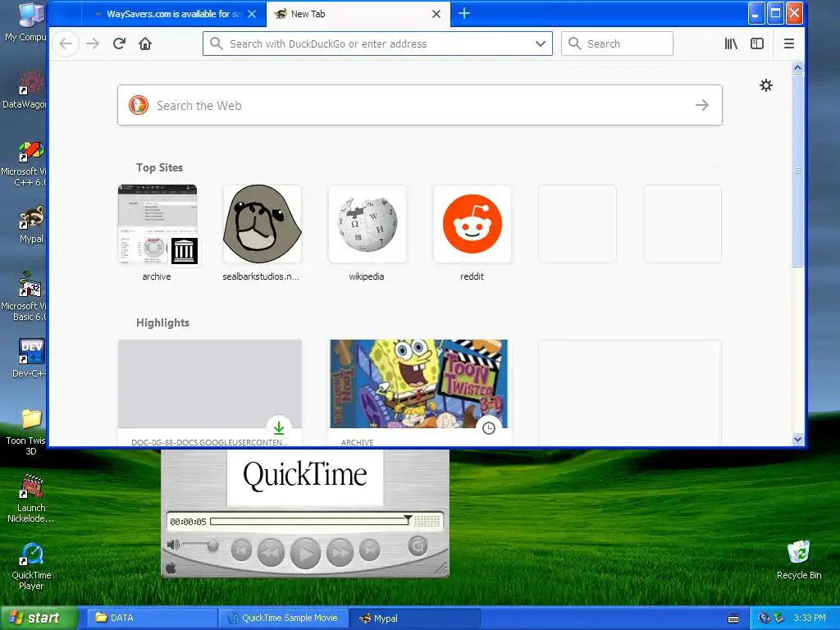
Task: Click the QuickTime volume slider knob
Action: (x=212, y=546)
